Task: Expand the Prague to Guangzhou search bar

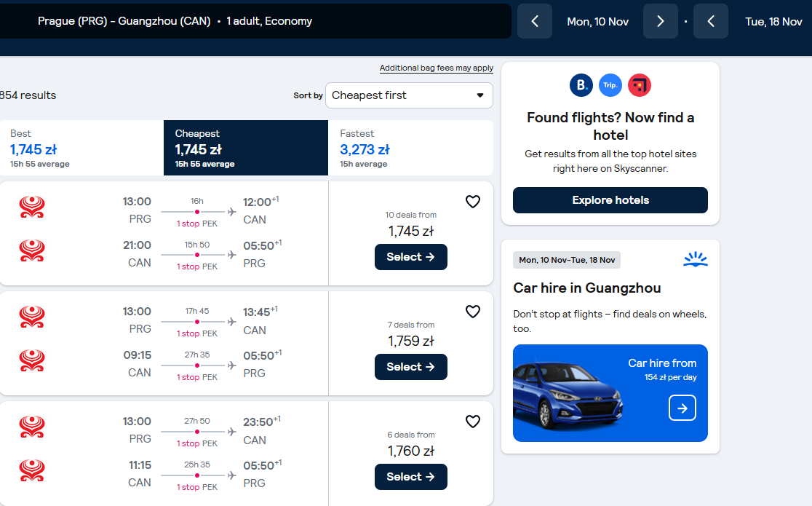Action: [254, 21]
